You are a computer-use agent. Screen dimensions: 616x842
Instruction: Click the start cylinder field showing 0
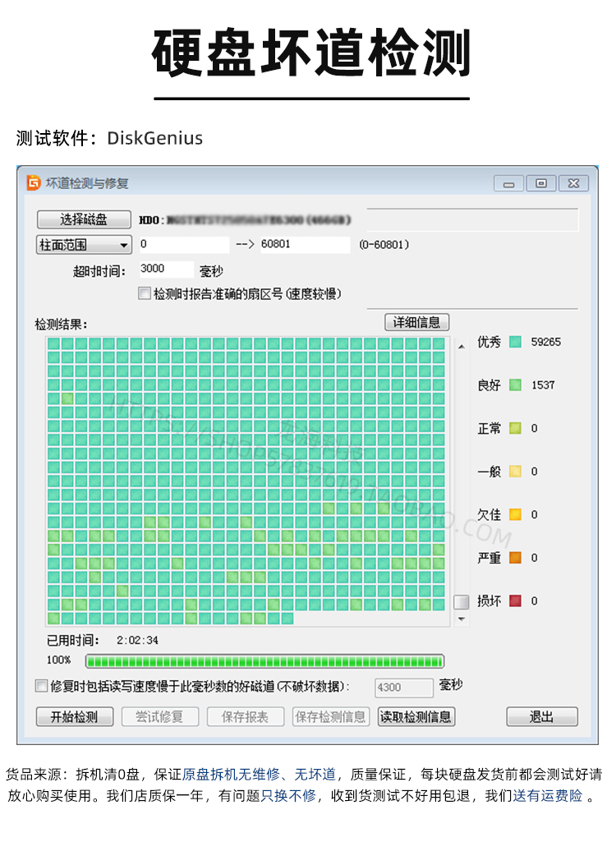click(184, 244)
